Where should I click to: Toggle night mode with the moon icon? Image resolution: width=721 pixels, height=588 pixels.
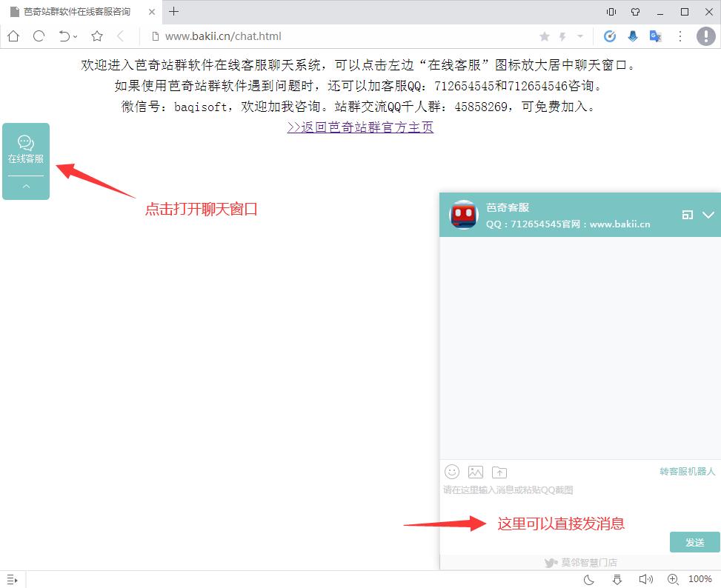pyautogui.click(x=588, y=580)
